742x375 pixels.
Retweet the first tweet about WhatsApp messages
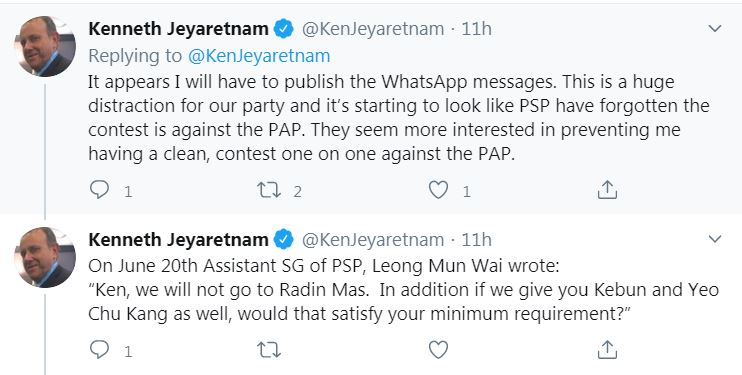269,190
